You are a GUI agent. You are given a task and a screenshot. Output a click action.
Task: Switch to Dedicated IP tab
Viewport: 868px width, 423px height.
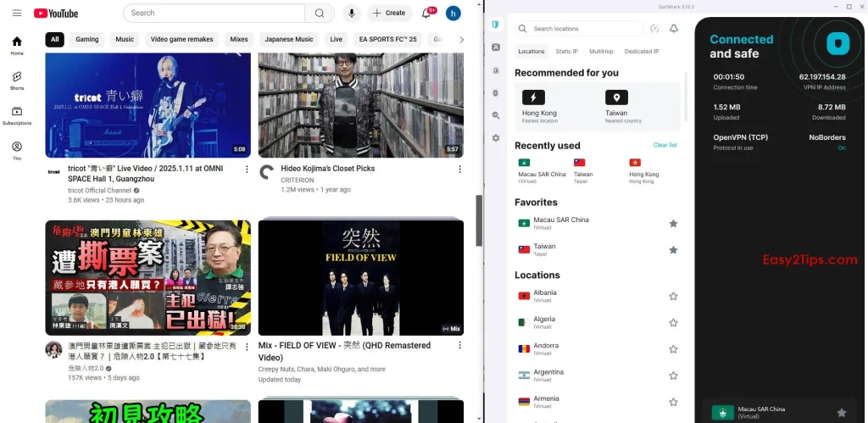click(642, 52)
